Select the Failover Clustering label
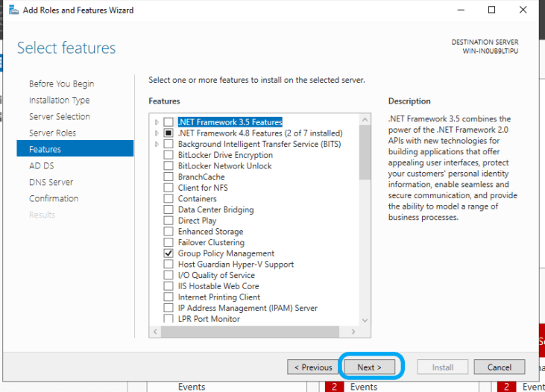The height and width of the screenshot is (392, 545). (x=211, y=242)
